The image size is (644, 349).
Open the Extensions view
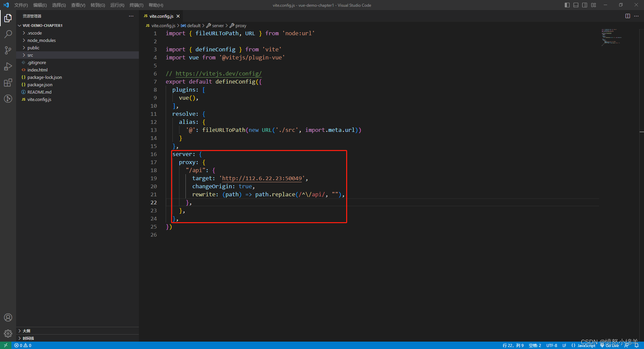tap(8, 83)
